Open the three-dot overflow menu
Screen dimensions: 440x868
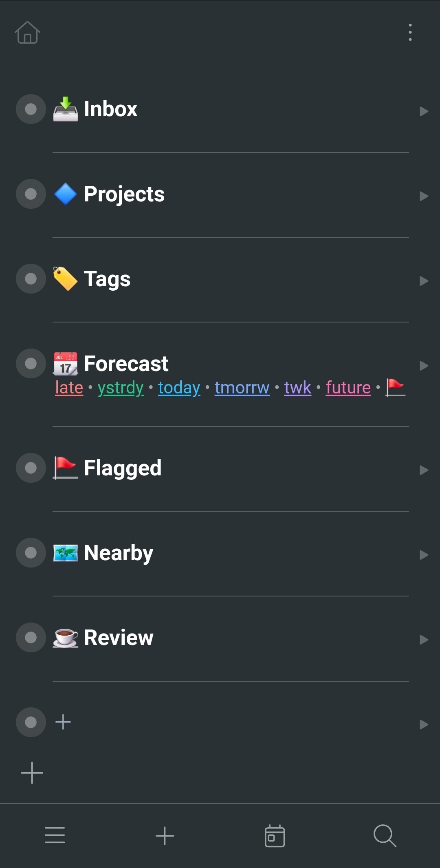(x=410, y=32)
